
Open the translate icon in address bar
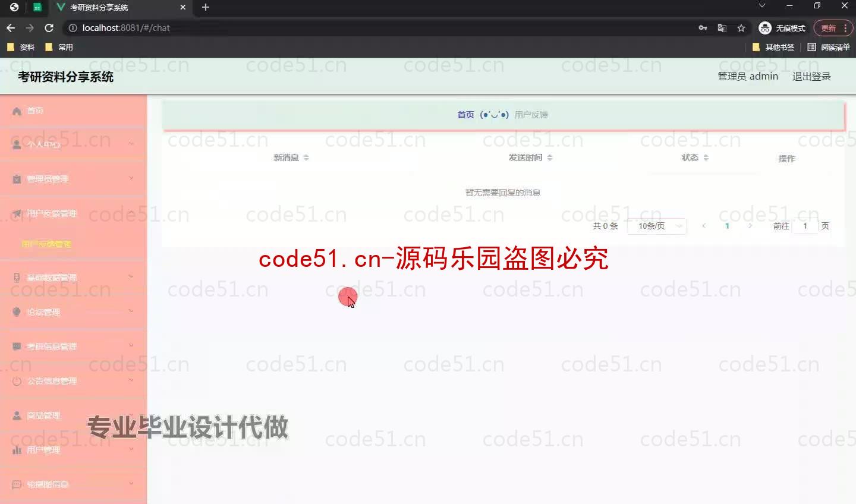point(722,28)
